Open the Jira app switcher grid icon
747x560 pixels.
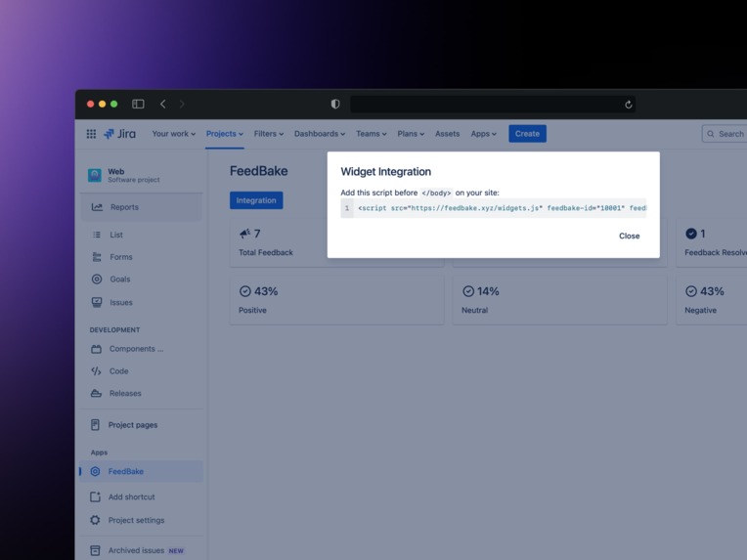pos(91,134)
